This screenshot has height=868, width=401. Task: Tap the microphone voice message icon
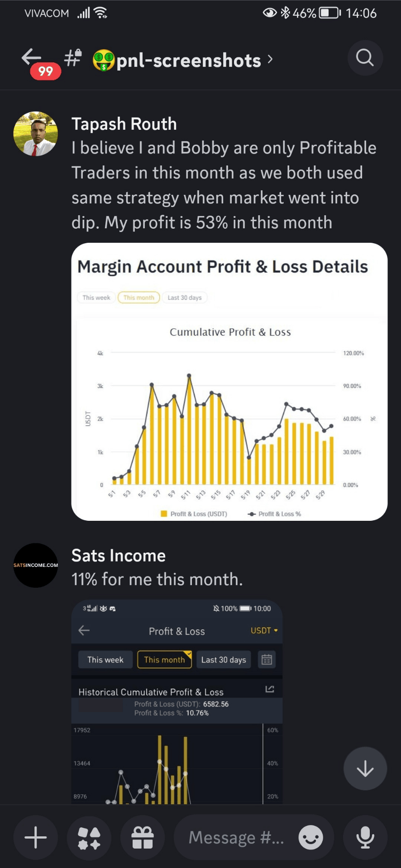pos(365,838)
